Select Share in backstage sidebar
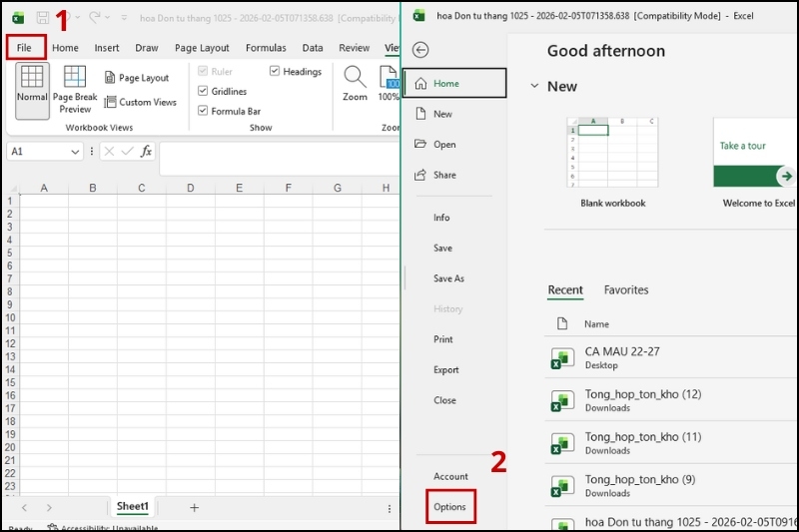The image size is (799, 532). tap(455, 175)
